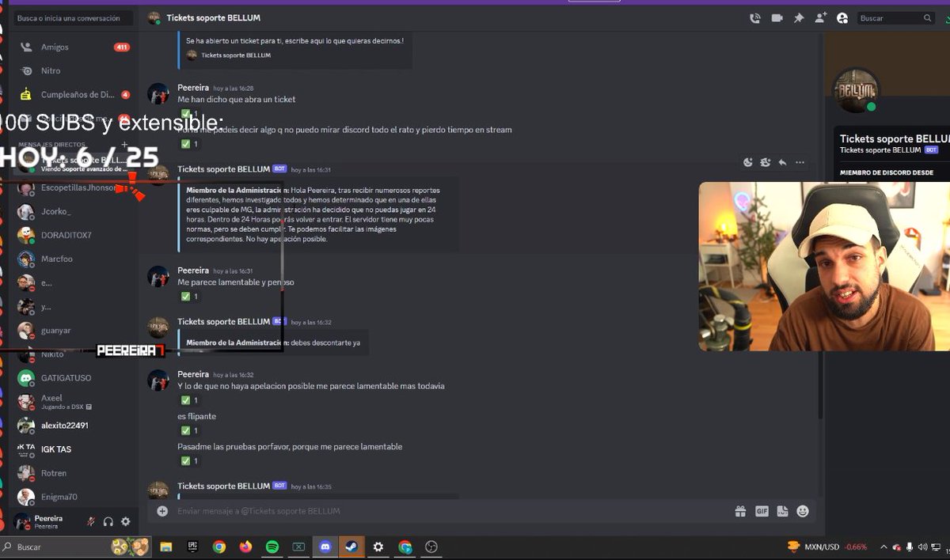Expand the hidden system tray icons chevron
950x560 pixels.
[883, 547]
